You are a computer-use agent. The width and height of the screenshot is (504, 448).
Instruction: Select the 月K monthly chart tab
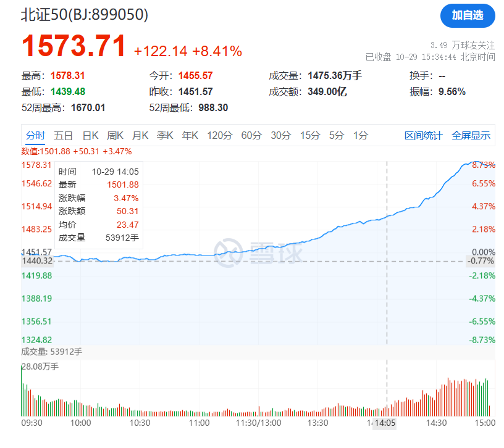coord(140,136)
